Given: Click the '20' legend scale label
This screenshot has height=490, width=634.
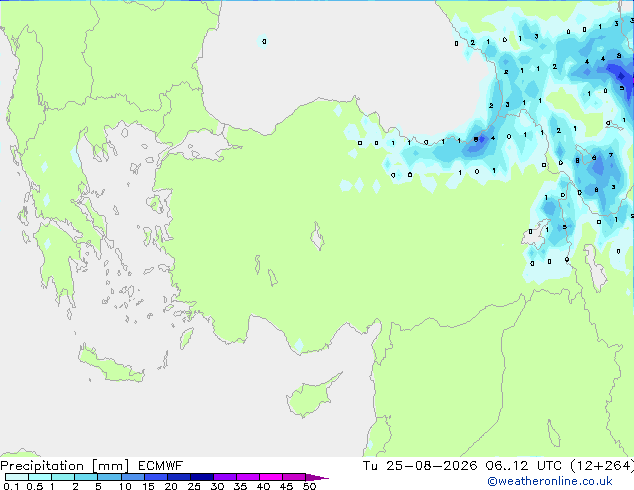Looking at the screenshot, I should pyautogui.click(x=171, y=486).
